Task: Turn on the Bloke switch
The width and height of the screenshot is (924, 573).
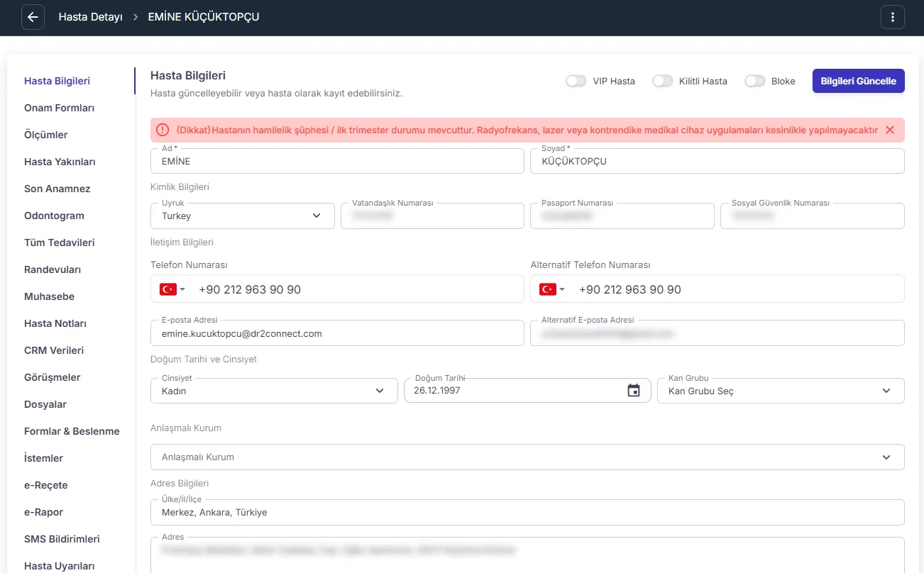Action: [x=755, y=81]
